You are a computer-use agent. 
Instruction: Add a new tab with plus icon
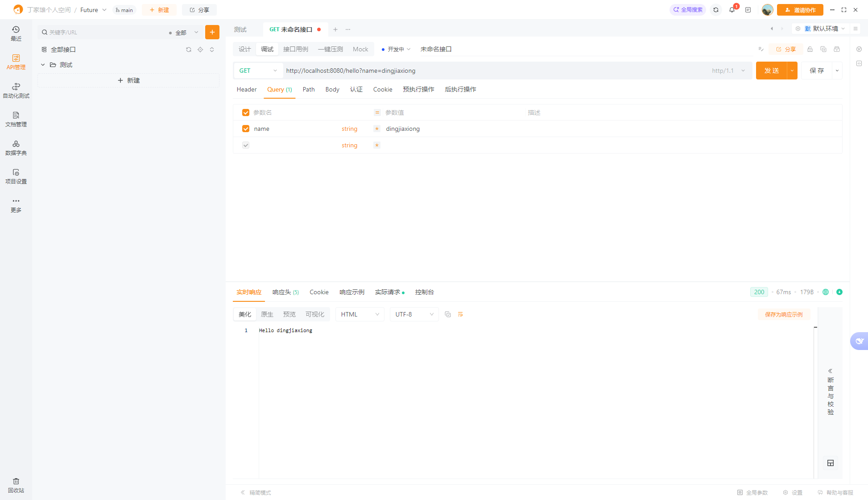click(335, 29)
